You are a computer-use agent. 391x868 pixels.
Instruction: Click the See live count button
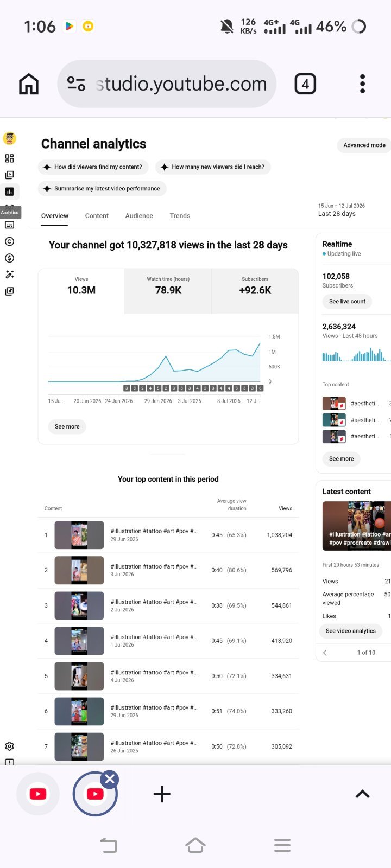[347, 301]
